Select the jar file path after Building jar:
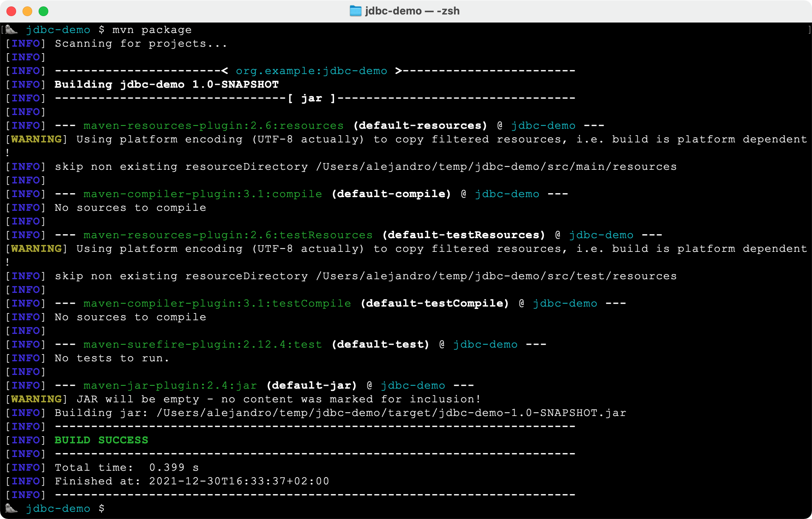812x519 pixels. pos(390,412)
